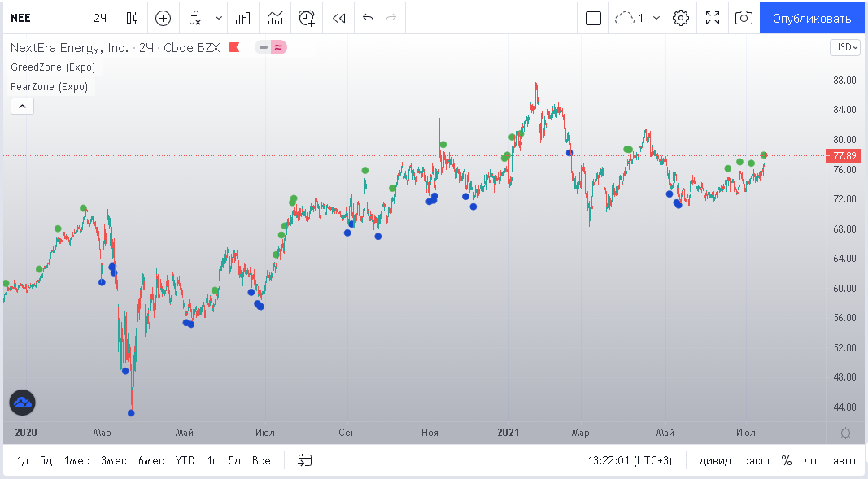This screenshot has width=868, height=479.
Task: Open the saved cloud layout dropdown arrow
Action: click(656, 18)
